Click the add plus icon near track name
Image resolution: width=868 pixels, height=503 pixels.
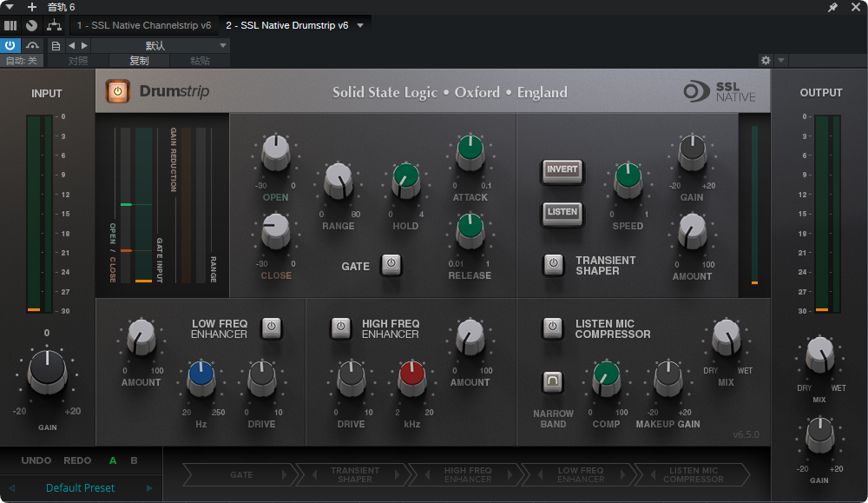tap(32, 7)
